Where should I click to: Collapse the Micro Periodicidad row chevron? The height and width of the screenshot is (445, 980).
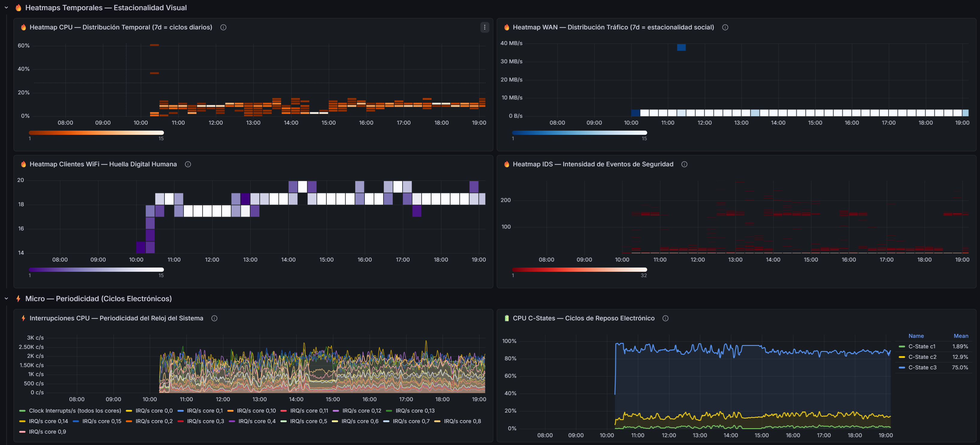point(6,298)
